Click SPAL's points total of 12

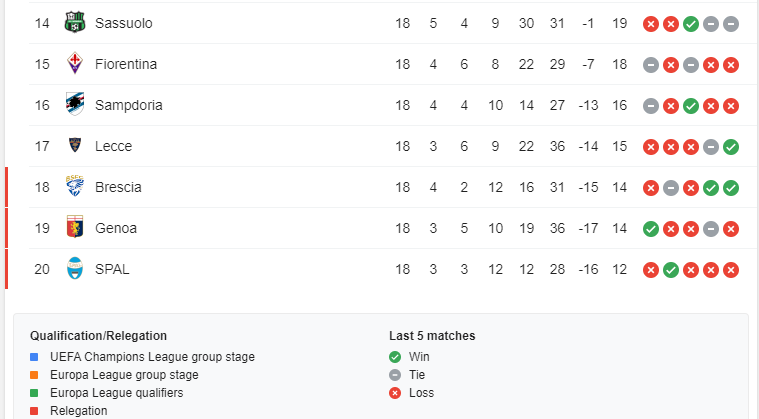pyautogui.click(x=619, y=269)
